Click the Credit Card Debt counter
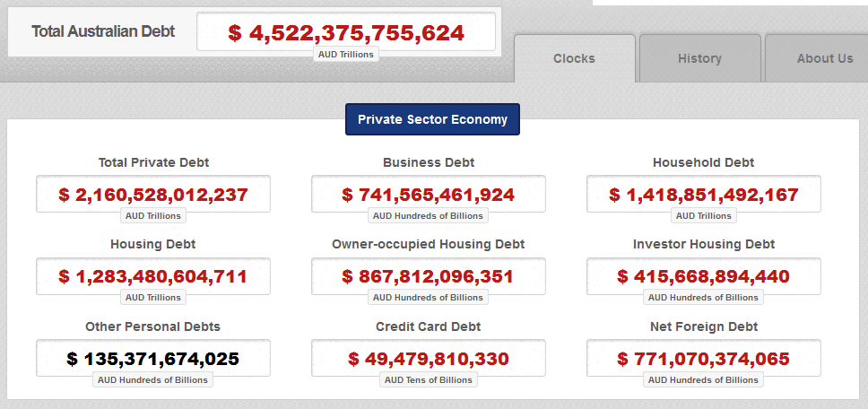The image size is (868, 409). [x=429, y=358]
